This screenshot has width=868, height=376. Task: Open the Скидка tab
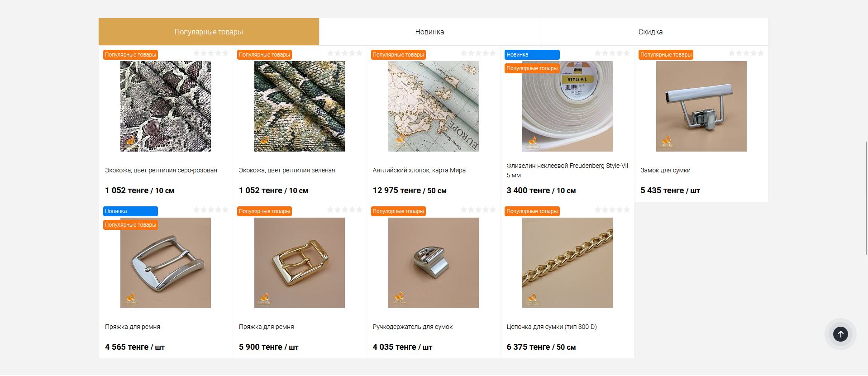point(650,32)
